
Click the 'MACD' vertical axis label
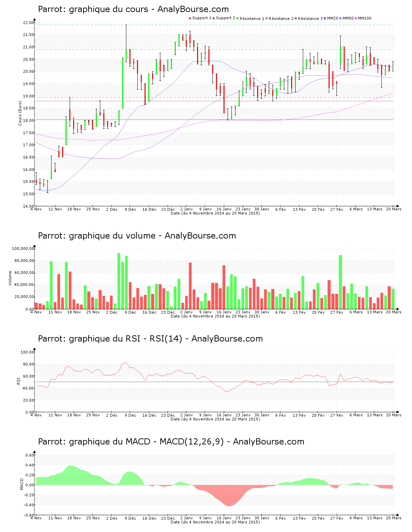22,484
